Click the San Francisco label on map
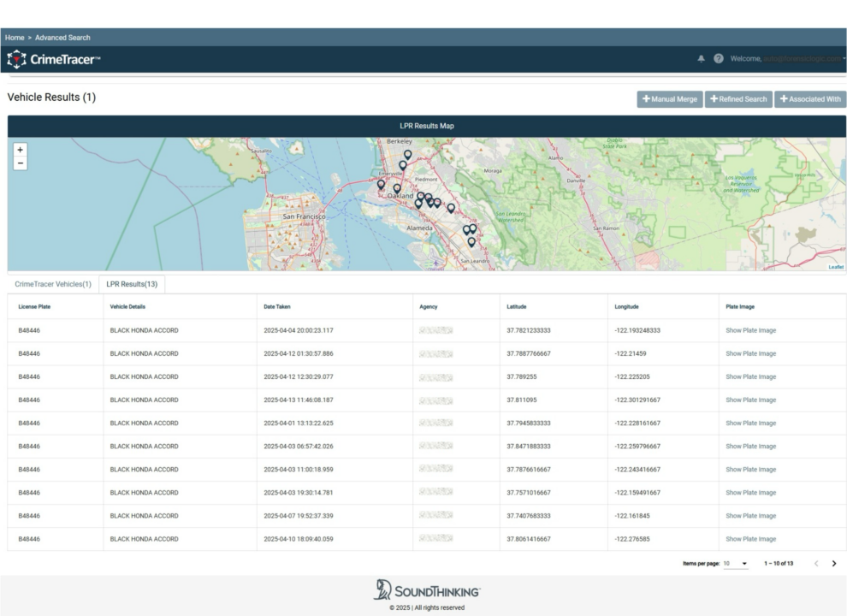 coord(304,216)
